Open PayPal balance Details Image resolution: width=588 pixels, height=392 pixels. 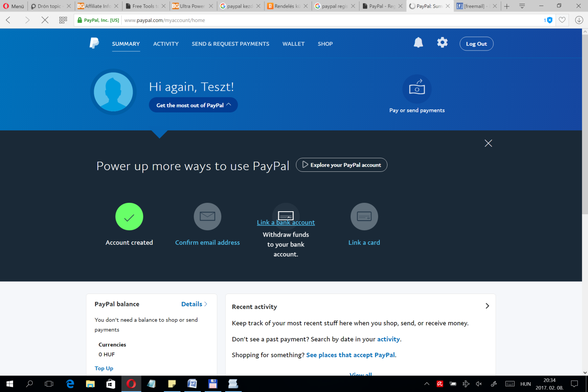click(194, 304)
